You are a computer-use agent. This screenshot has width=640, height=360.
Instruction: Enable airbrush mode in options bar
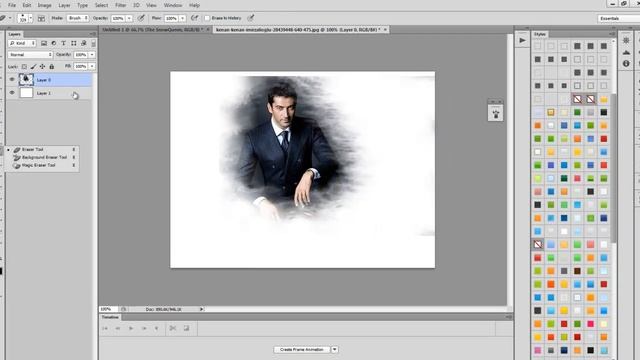pyautogui.click(x=195, y=18)
